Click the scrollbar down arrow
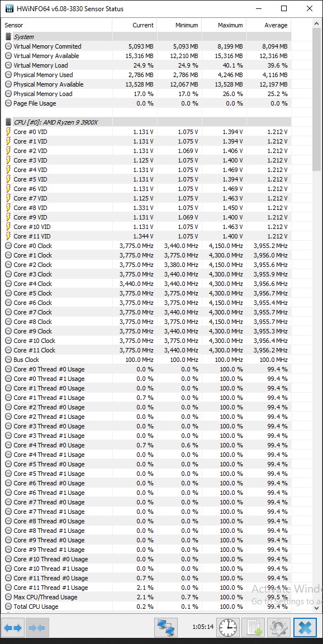 (317, 607)
